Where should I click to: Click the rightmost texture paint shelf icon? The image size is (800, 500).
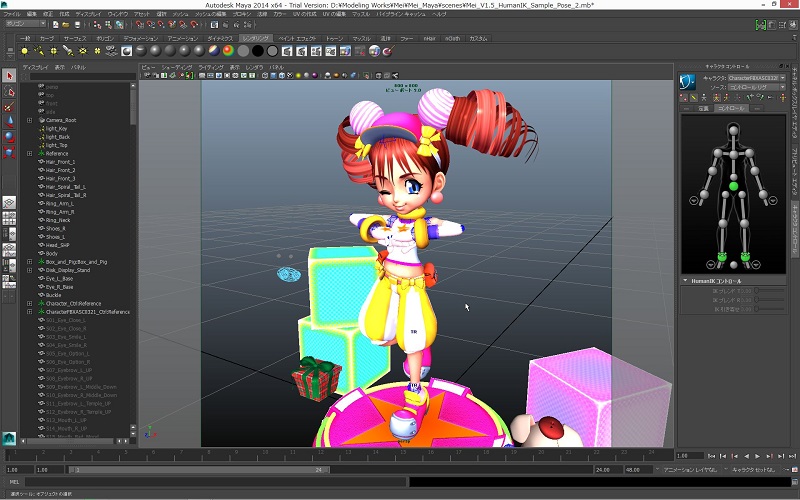click(389, 51)
